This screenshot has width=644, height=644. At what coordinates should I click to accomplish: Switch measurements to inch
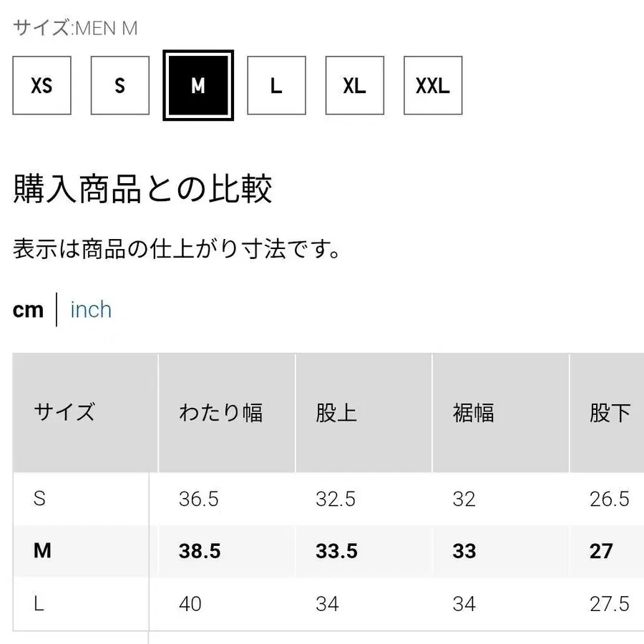click(91, 310)
